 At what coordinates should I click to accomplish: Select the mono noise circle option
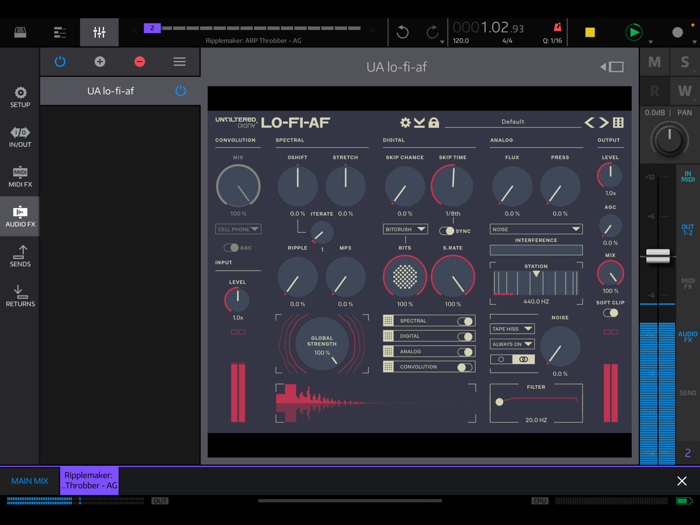(x=501, y=359)
